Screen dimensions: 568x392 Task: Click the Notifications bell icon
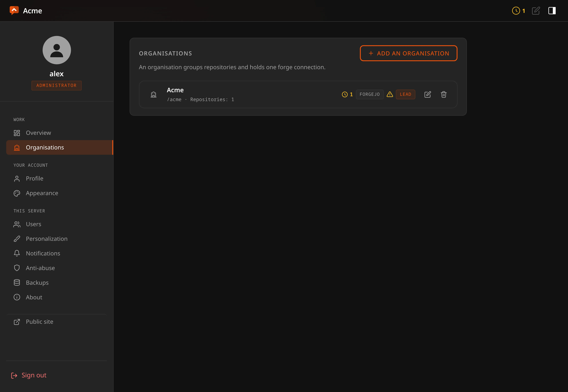pos(17,253)
